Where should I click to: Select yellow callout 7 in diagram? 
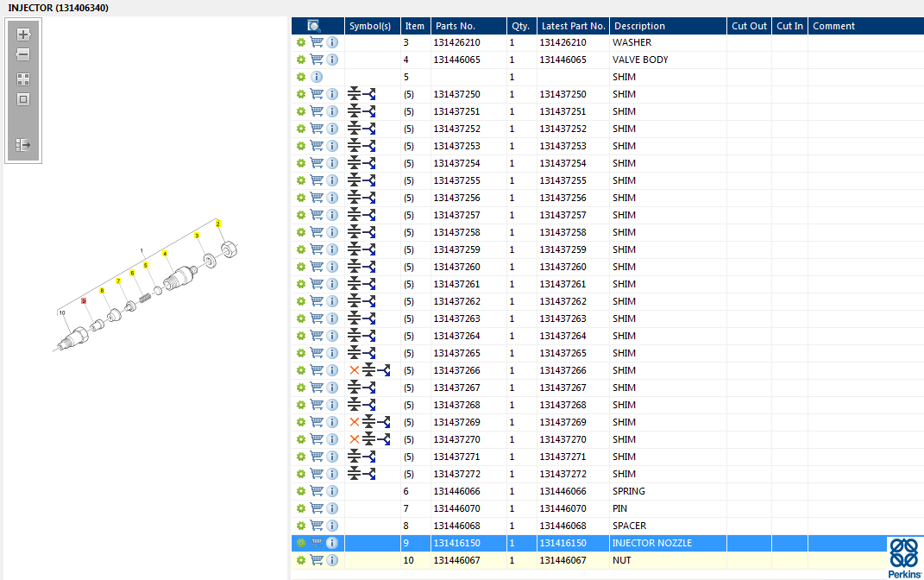point(118,281)
